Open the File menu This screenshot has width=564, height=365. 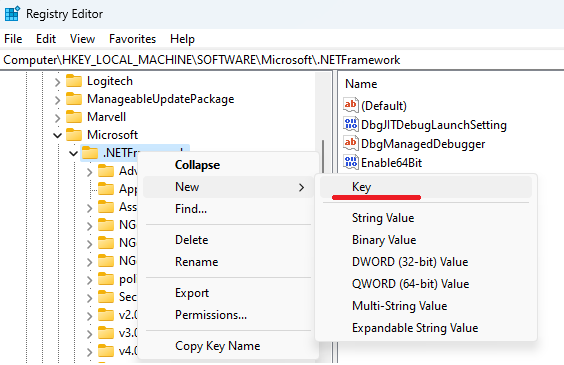tap(13, 39)
